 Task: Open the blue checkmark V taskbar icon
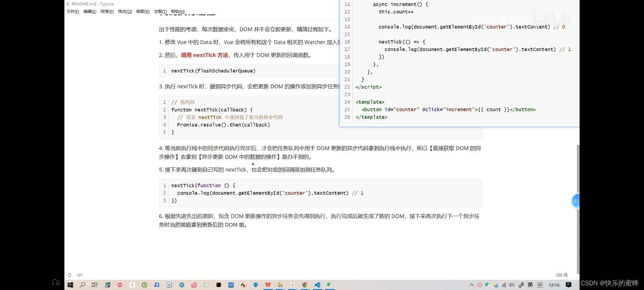[x=181, y=285]
